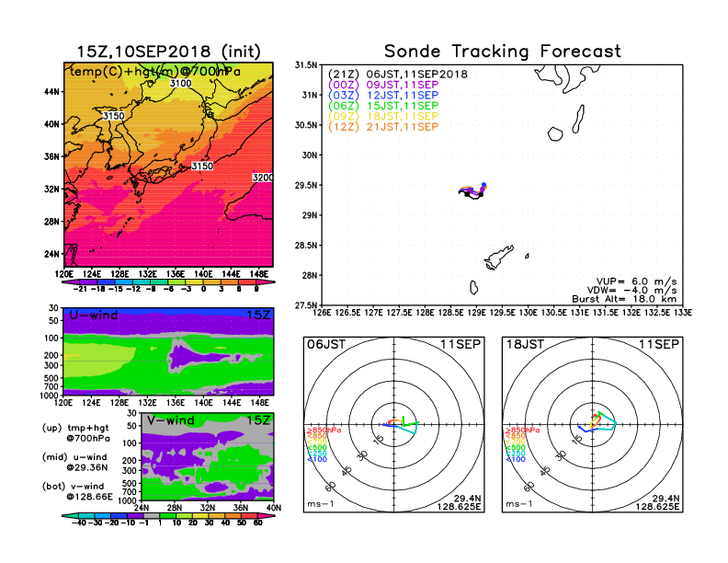Select legend entry "(12Z) 21JST,11SEP"
Screen dimensions: 728x563
383,127
